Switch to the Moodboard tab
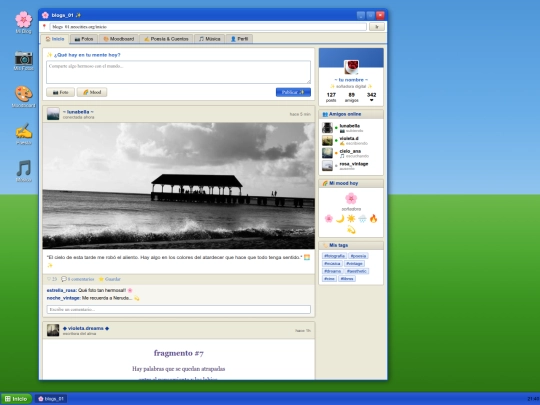Image resolution: width=540 pixels, height=405 pixels. click(x=119, y=39)
